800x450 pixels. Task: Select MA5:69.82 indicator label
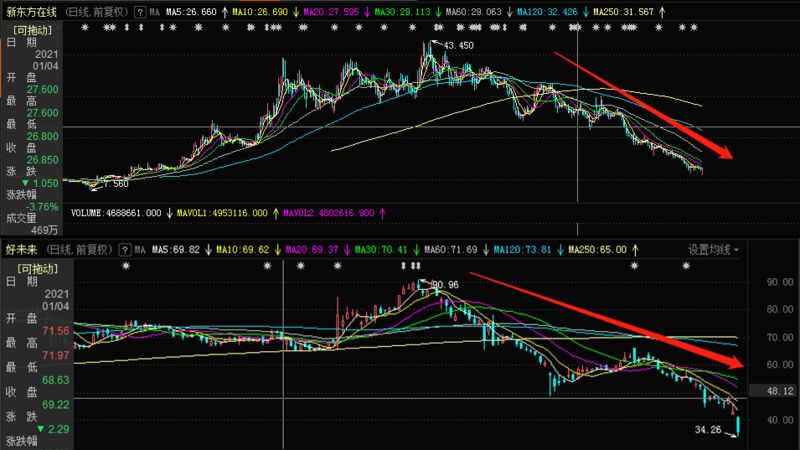tap(176, 249)
